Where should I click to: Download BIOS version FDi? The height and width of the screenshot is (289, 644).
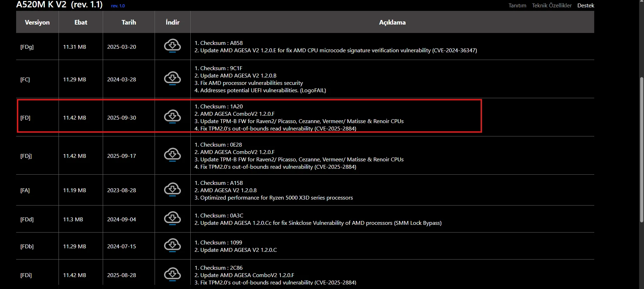coord(172,274)
